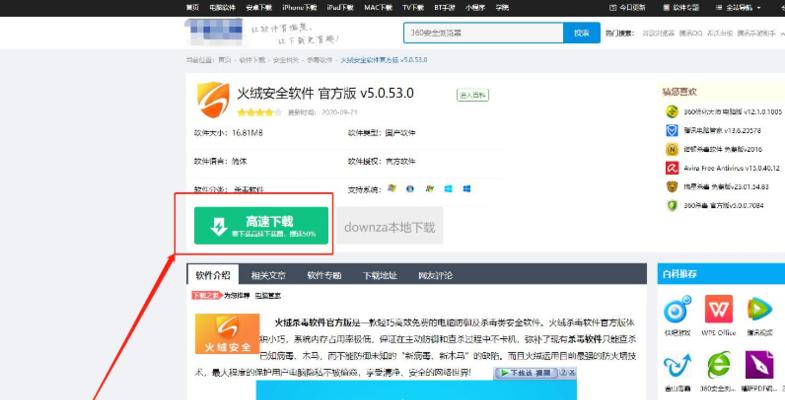Click the downza local download button

point(389,226)
